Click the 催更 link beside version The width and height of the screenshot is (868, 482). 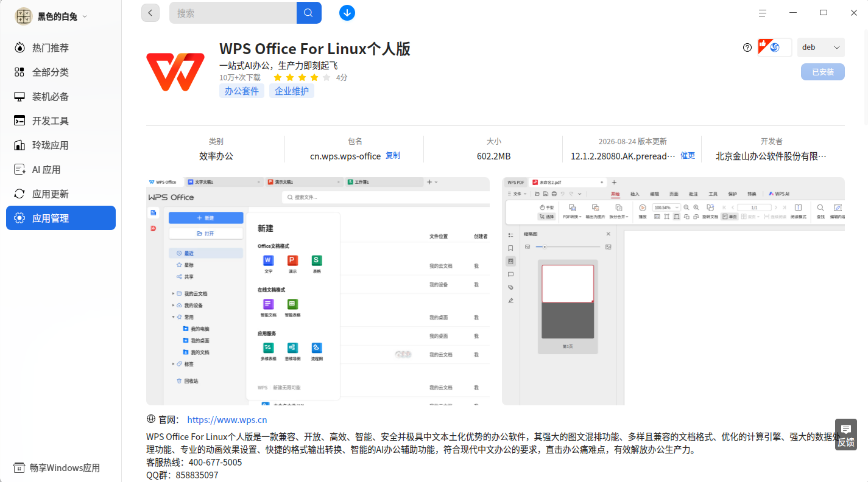[x=688, y=156]
